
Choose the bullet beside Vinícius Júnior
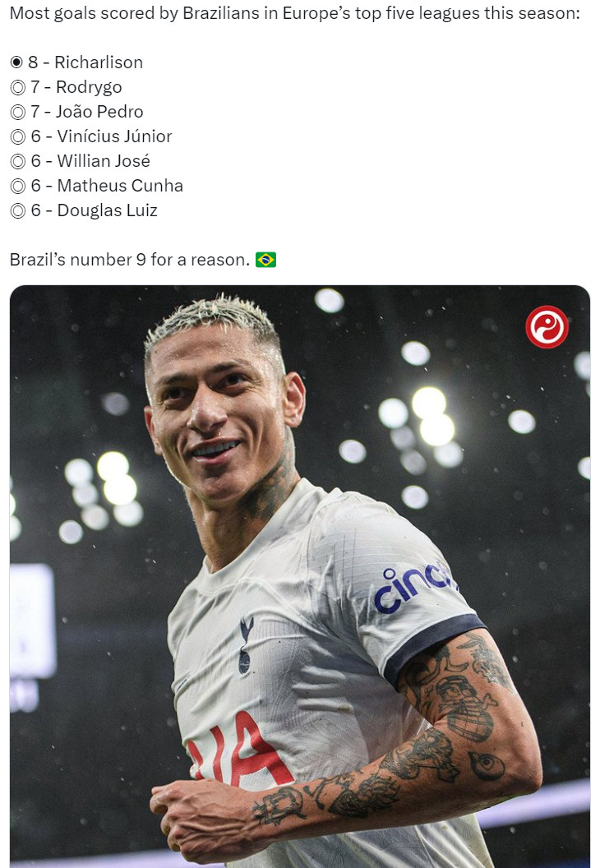coord(18,136)
